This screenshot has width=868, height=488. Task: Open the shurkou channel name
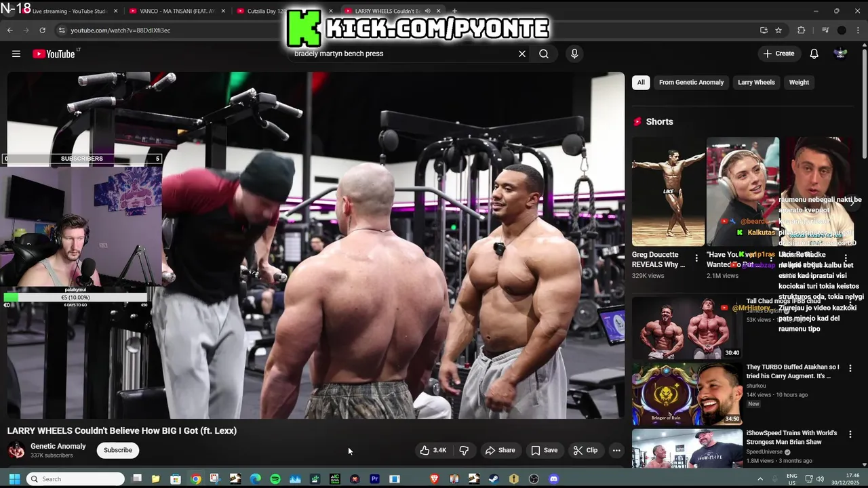[756, 386]
